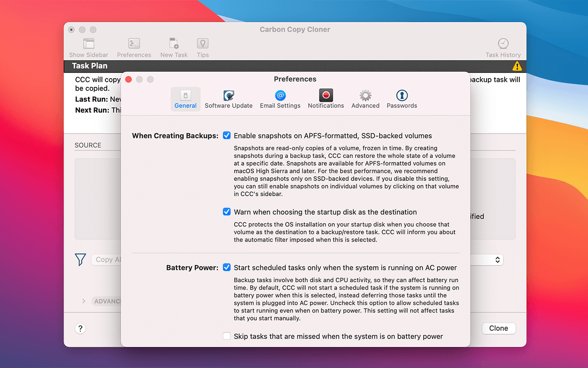Open the Email Settings preferences tab
Screen dimensions: 588x368
(x=280, y=99)
